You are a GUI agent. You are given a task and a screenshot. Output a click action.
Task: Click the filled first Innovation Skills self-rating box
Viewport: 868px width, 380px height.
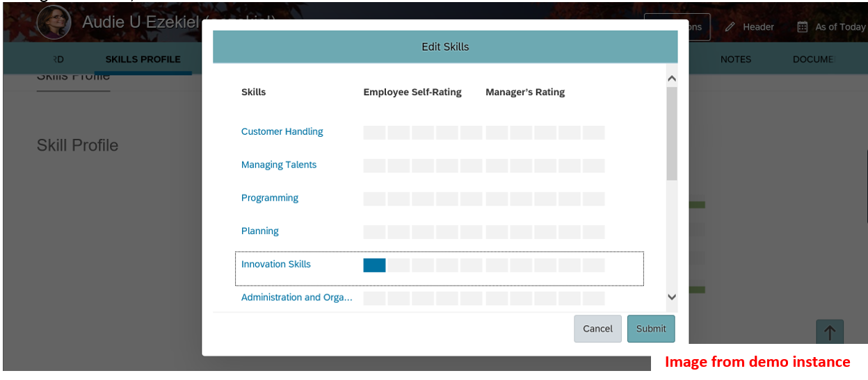374,265
